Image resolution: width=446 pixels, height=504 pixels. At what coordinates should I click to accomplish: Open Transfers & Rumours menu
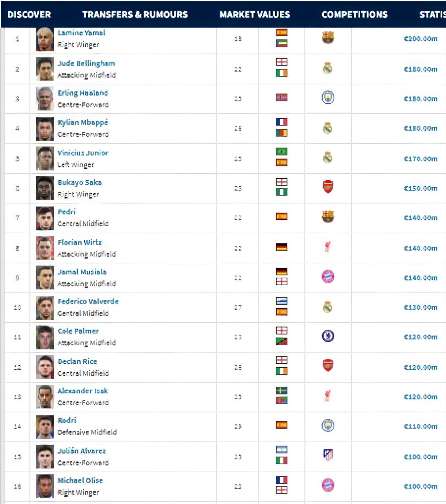pyautogui.click(x=135, y=14)
